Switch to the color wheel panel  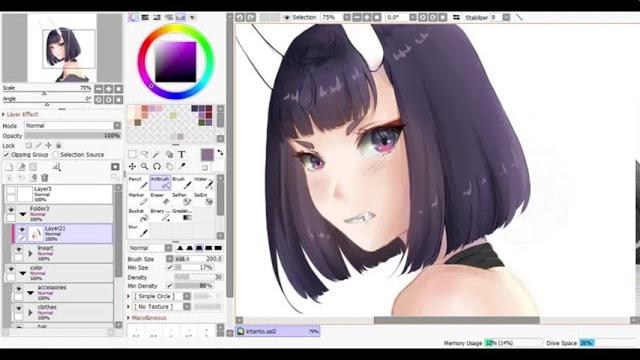[x=133, y=18]
